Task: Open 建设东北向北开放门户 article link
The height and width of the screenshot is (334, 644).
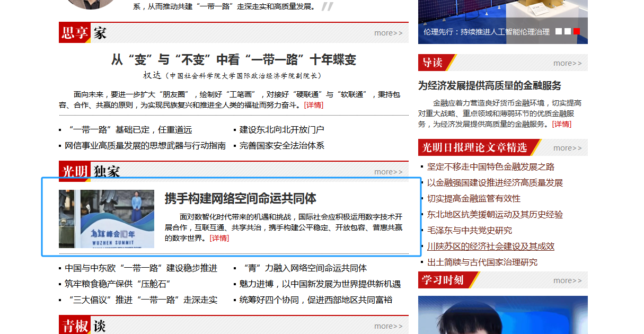Action: pyautogui.click(x=281, y=130)
